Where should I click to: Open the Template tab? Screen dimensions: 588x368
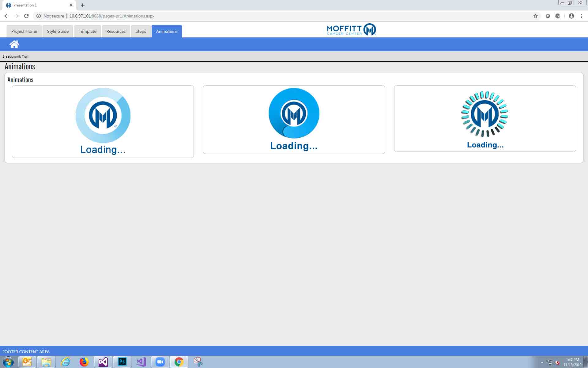coord(87,31)
